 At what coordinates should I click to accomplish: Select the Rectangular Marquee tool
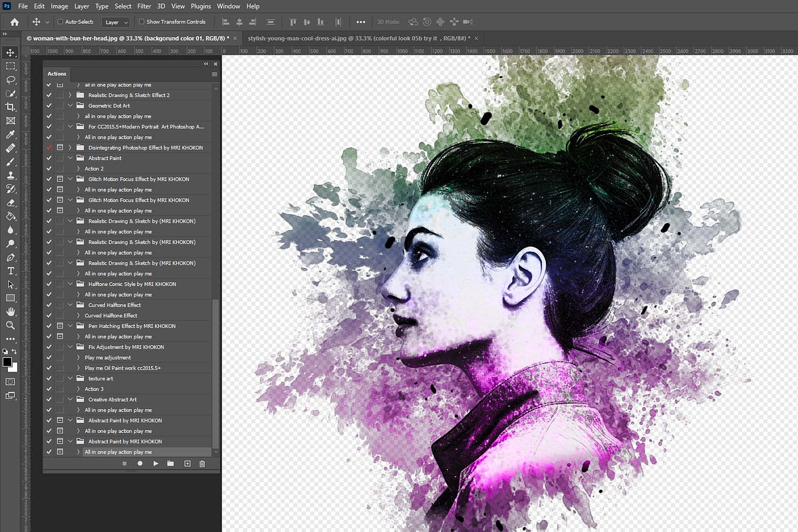click(11, 66)
